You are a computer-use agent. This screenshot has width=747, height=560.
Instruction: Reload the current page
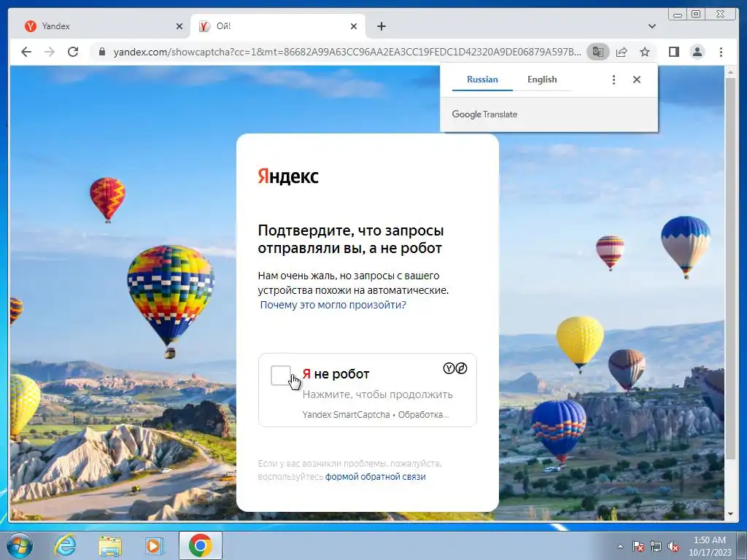pyautogui.click(x=73, y=52)
